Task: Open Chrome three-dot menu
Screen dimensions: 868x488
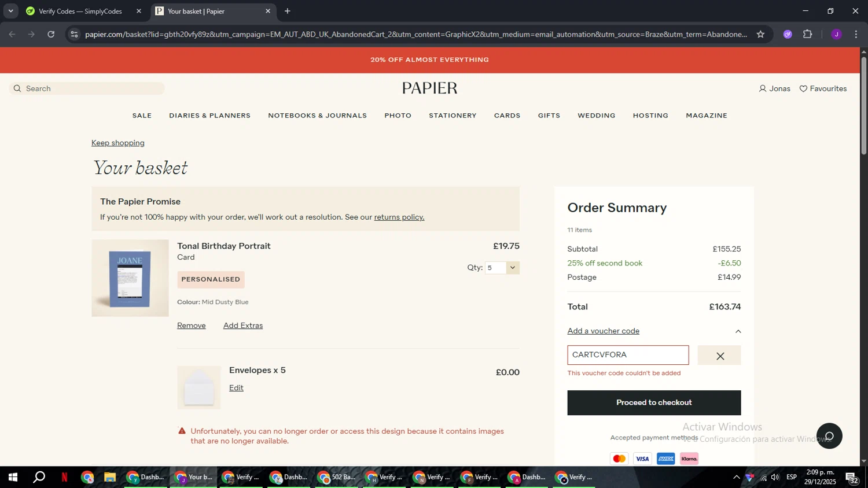Action: pyautogui.click(x=856, y=35)
